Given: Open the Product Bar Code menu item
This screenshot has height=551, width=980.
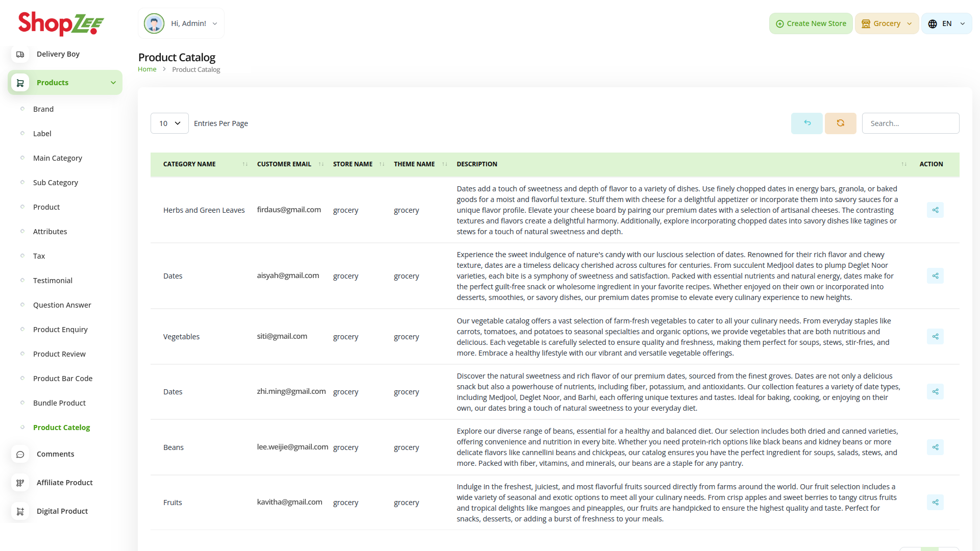Looking at the screenshot, I should [63, 379].
